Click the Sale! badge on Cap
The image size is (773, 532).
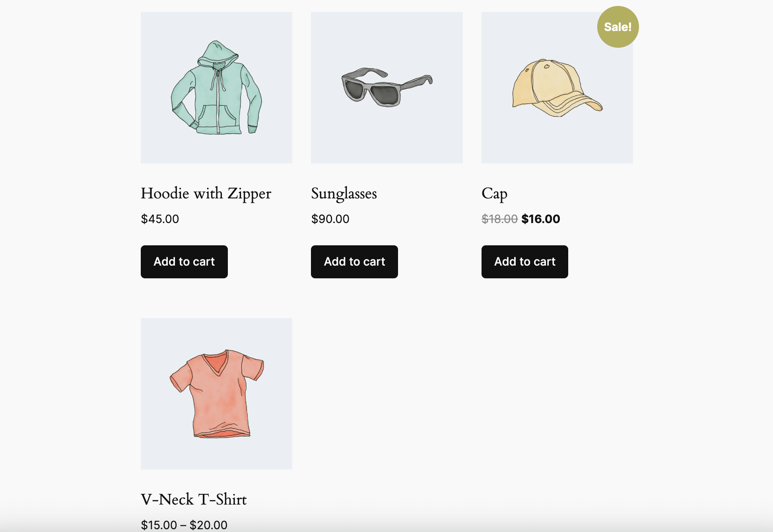(618, 27)
